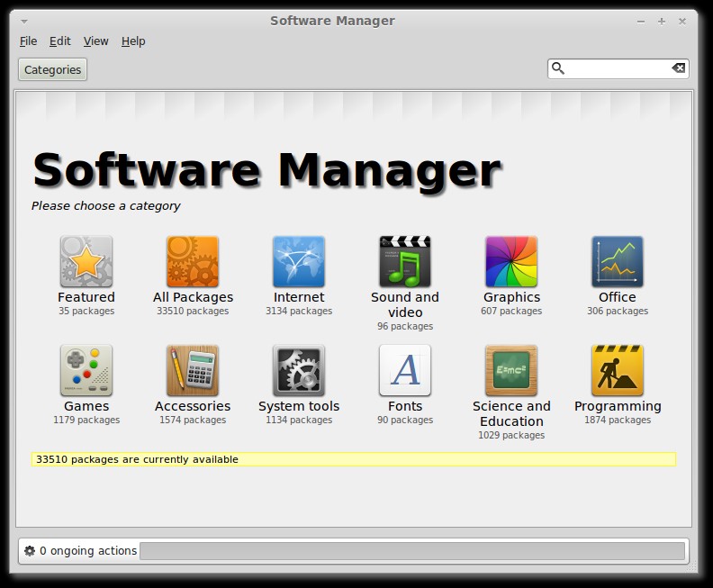The image size is (713, 588).
Task: Open the Accessories calculator icon
Action: tap(193, 370)
